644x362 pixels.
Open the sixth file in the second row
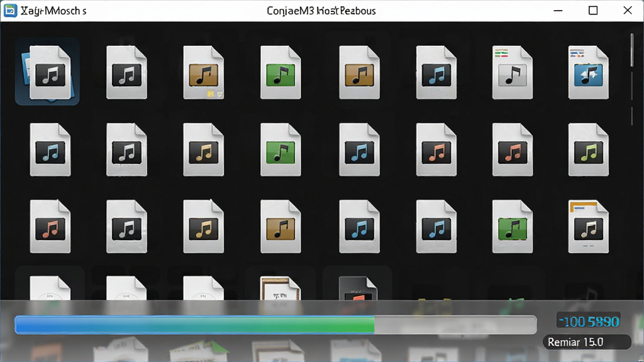(436, 150)
